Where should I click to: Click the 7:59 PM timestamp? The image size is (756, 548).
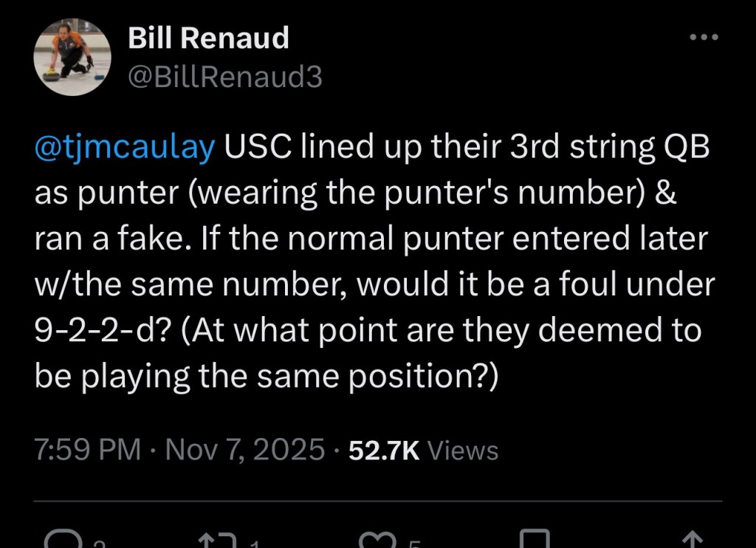tap(87, 450)
